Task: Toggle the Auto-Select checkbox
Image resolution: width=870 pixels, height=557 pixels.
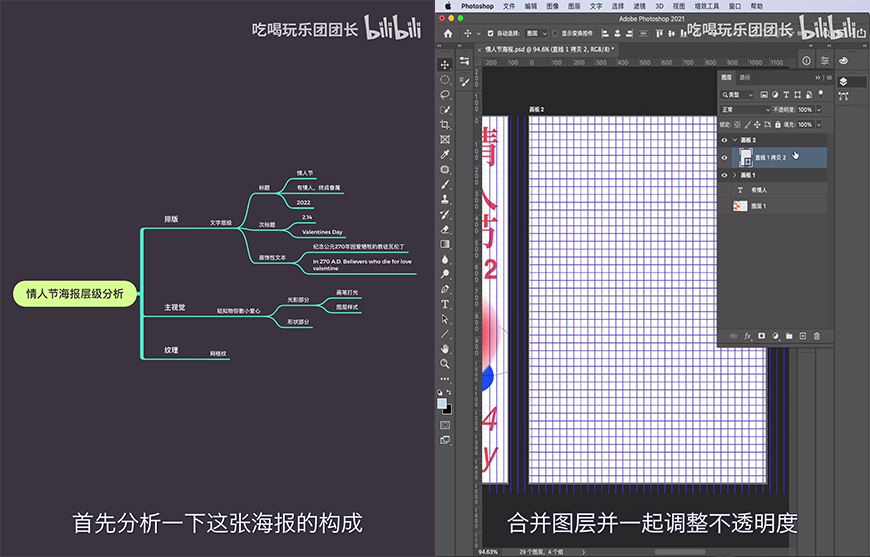Action: point(490,33)
